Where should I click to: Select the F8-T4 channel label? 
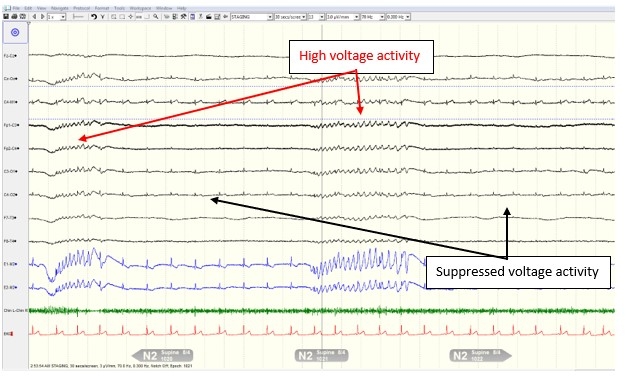pyautogui.click(x=10, y=241)
